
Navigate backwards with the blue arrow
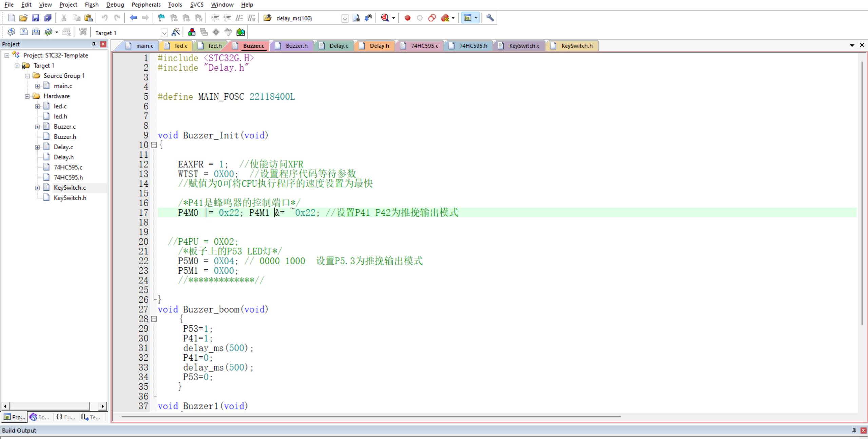click(133, 18)
